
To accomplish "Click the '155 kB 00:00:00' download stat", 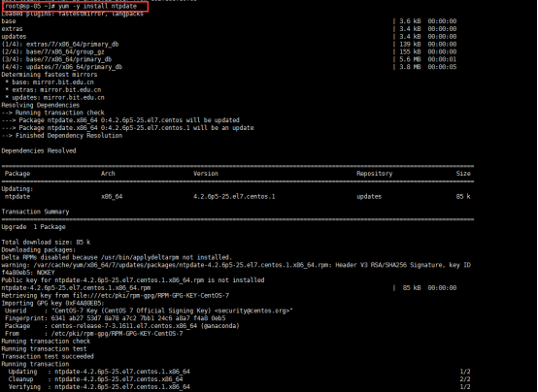I will (x=428, y=51).
